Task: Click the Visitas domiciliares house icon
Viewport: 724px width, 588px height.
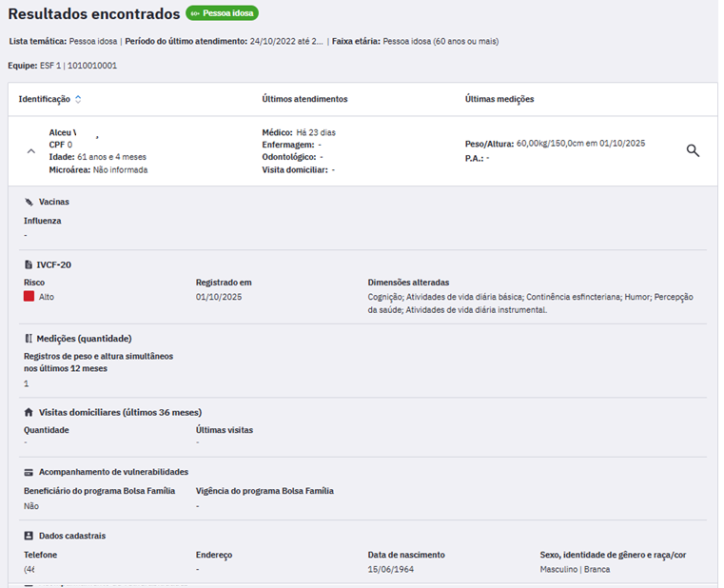Action: coord(29,412)
